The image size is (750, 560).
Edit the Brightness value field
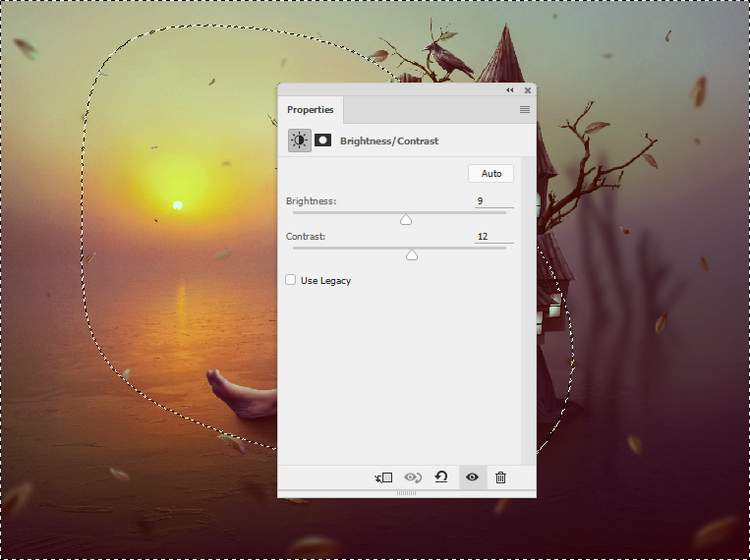(494, 201)
